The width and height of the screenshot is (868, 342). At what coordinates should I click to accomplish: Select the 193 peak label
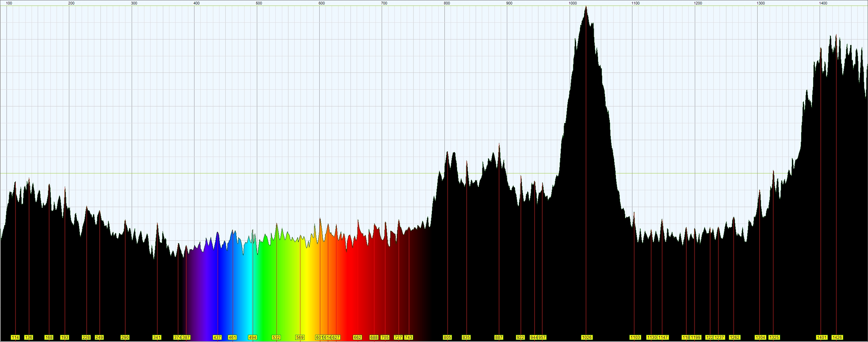pyautogui.click(x=64, y=338)
